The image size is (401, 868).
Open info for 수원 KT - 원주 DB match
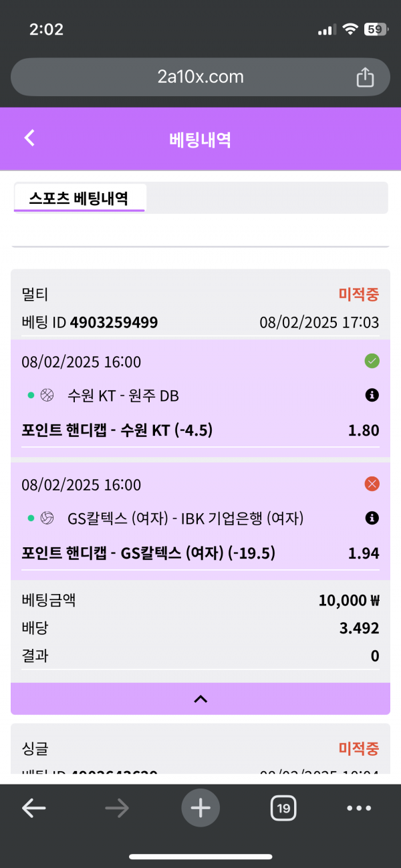pos(372,396)
